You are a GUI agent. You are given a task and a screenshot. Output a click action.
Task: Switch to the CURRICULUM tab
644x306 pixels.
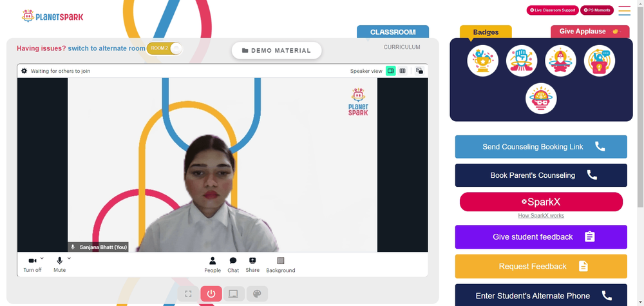point(402,47)
